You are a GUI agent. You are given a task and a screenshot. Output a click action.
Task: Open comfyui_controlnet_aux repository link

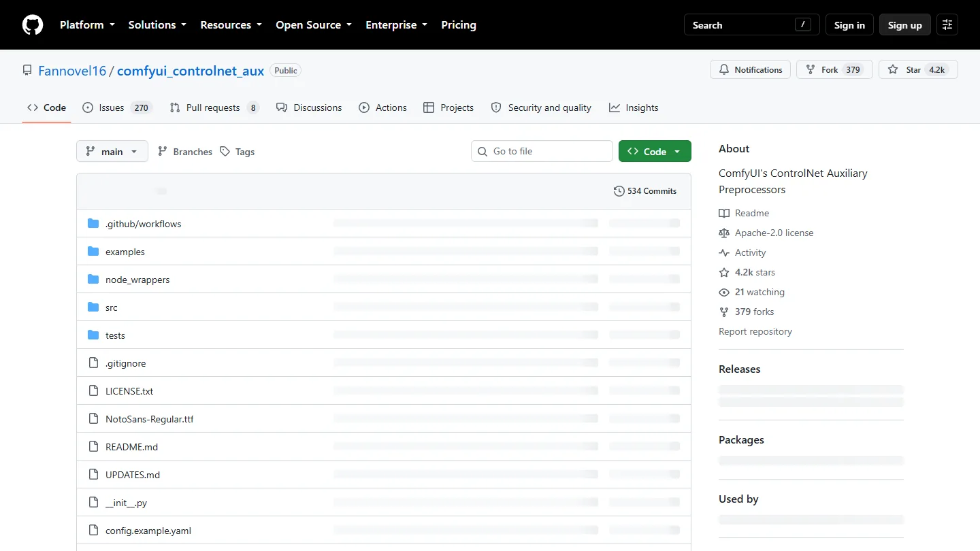tap(191, 71)
